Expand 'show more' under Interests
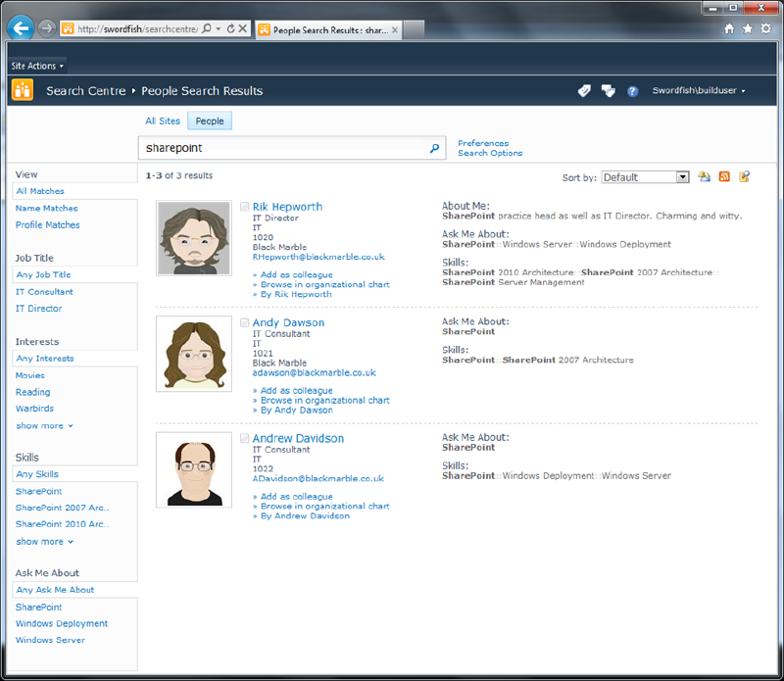 tap(44, 425)
